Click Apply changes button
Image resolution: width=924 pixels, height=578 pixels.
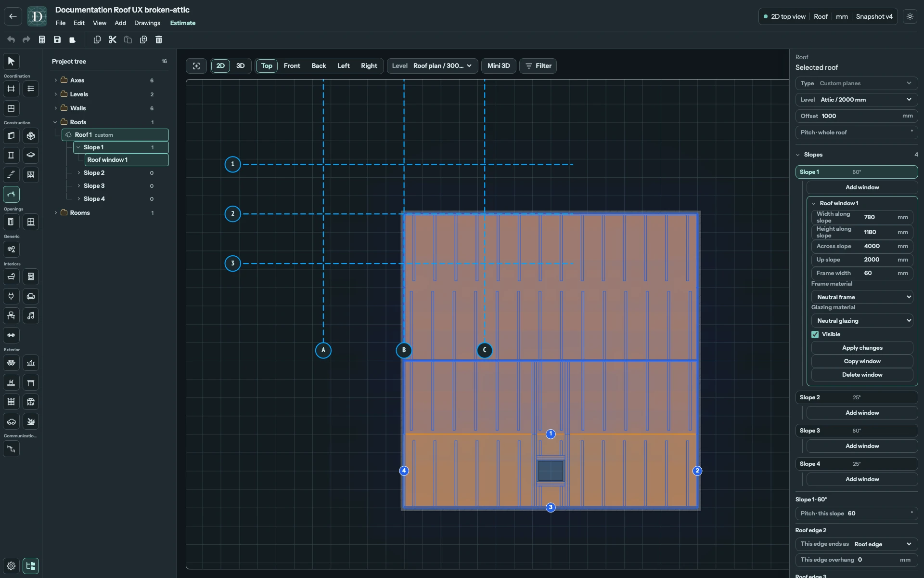coord(862,348)
